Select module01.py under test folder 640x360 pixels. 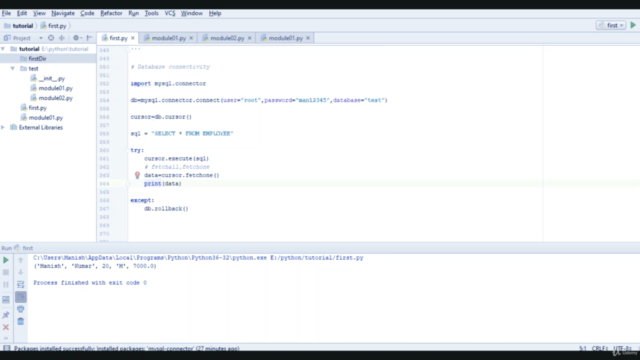[x=56, y=88]
